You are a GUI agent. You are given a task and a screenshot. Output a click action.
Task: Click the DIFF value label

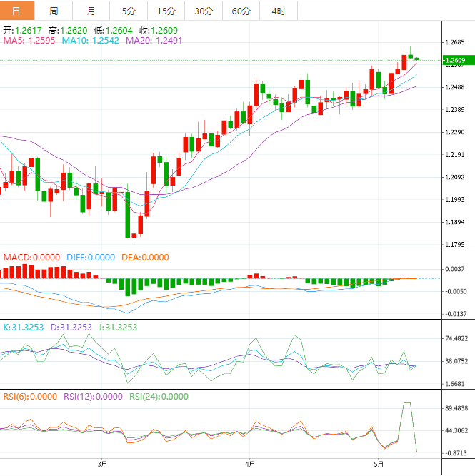pos(90,257)
